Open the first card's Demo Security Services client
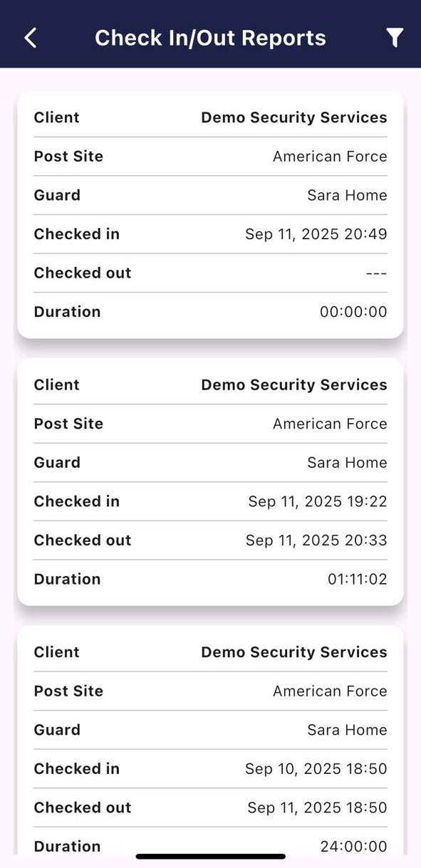 (294, 117)
